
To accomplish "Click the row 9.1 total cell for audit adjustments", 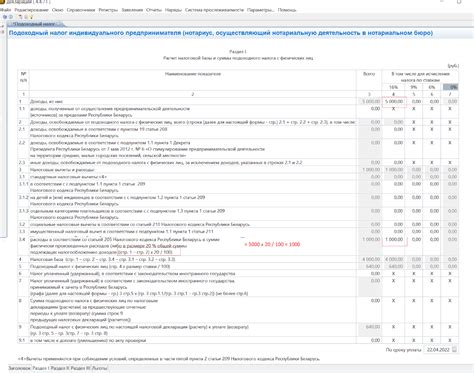I will (369, 340).
